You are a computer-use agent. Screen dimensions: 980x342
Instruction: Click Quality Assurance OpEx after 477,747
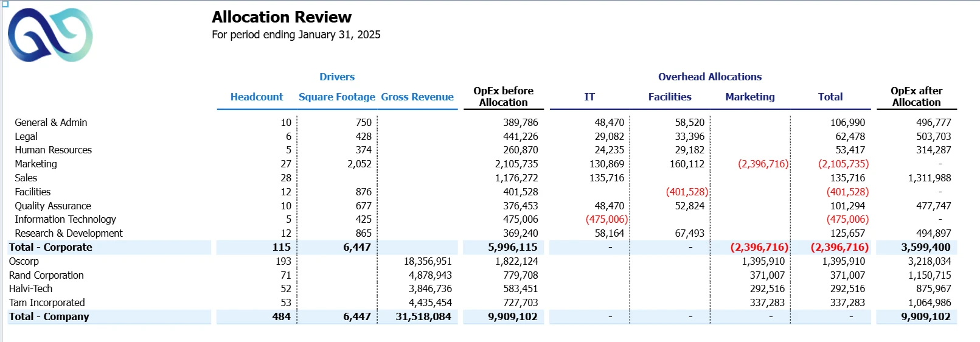[x=934, y=206]
